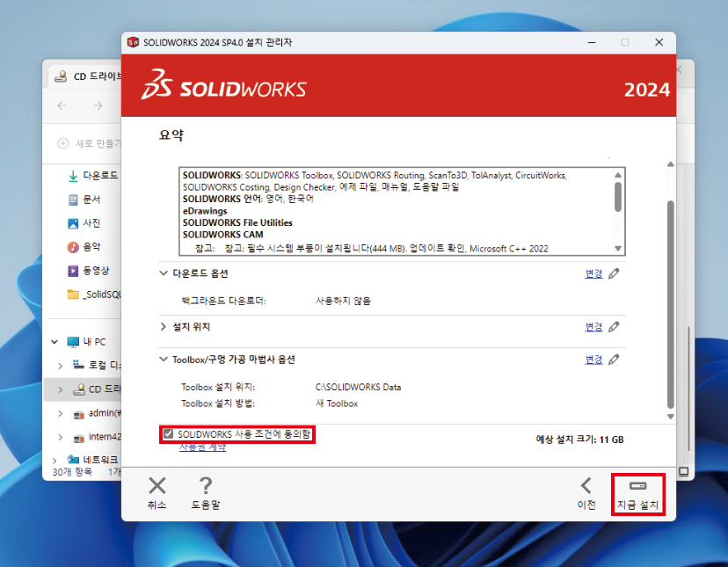Click Explorer forward navigation arrow
The width and height of the screenshot is (728, 567).
(x=97, y=105)
